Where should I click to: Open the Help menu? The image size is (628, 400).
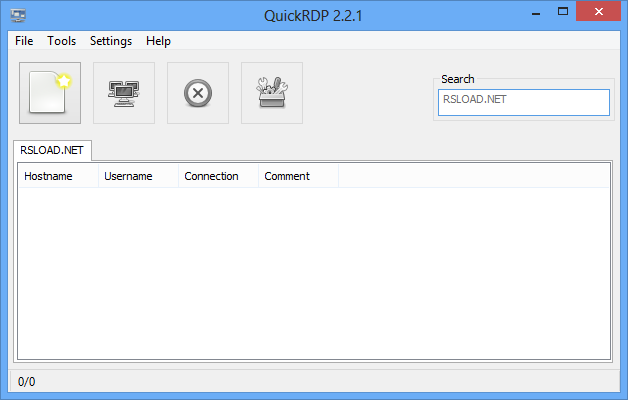click(x=158, y=41)
